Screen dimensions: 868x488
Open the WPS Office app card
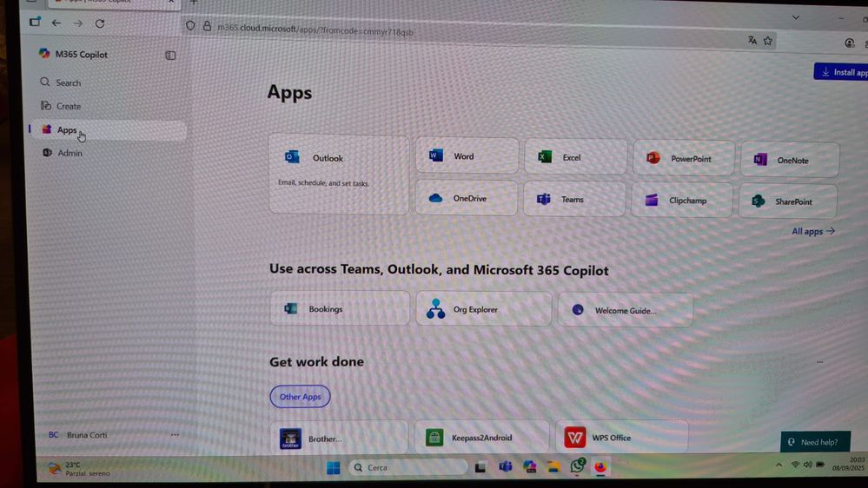(x=622, y=438)
